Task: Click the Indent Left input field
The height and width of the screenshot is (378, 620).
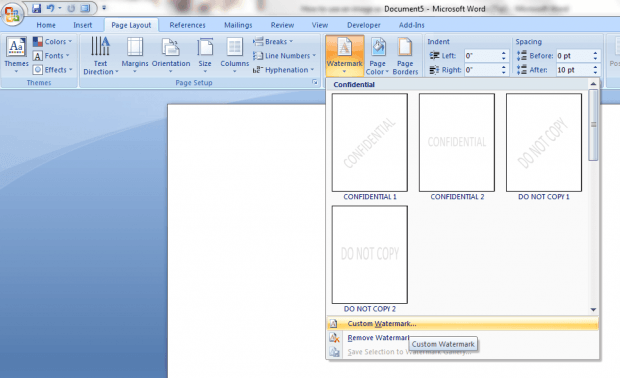Action: (482, 56)
